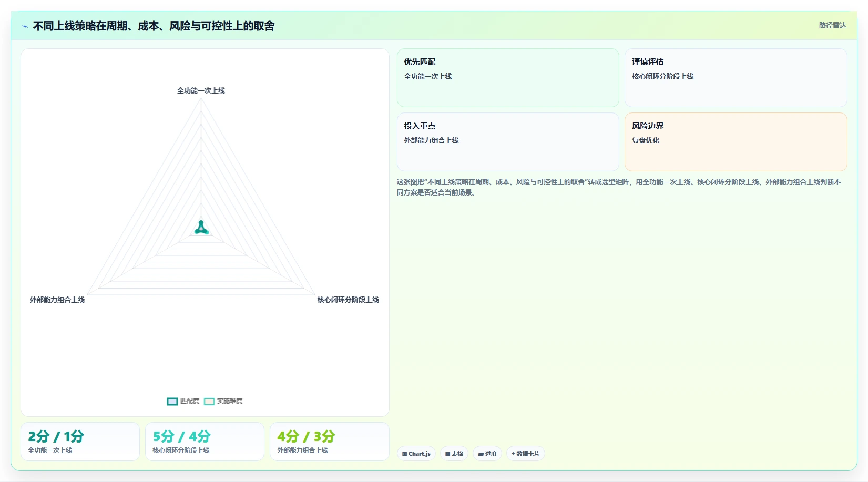This screenshot has width=868, height=482.
Task: Click 复盘优化 text in the 风险边界 card
Action: [646, 140]
